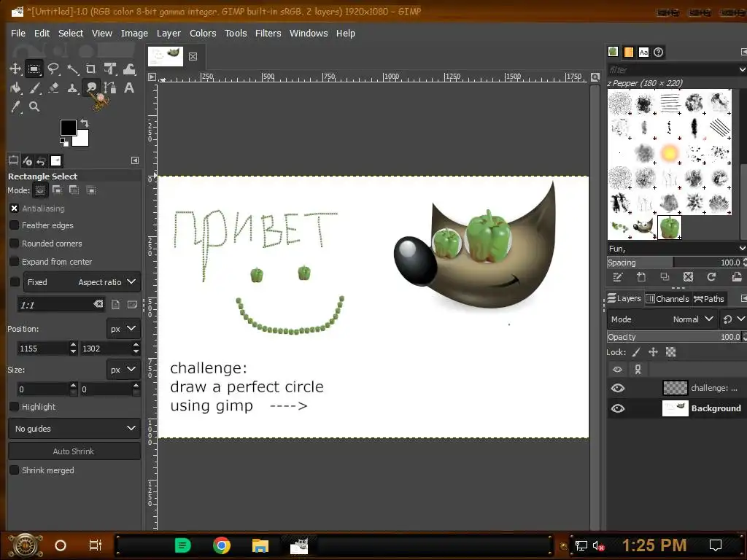Open the tool options panel menu arrow

click(x=135, y=161)
